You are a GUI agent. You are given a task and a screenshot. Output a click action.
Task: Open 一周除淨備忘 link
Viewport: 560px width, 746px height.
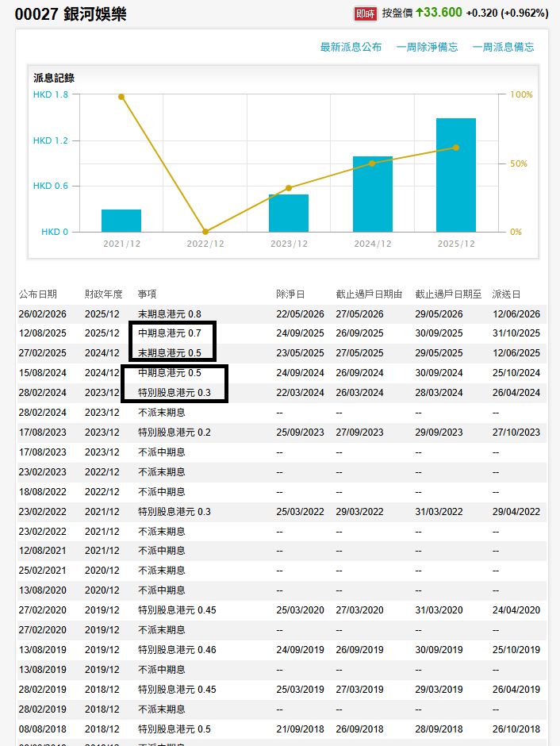(x=427, y=47)
